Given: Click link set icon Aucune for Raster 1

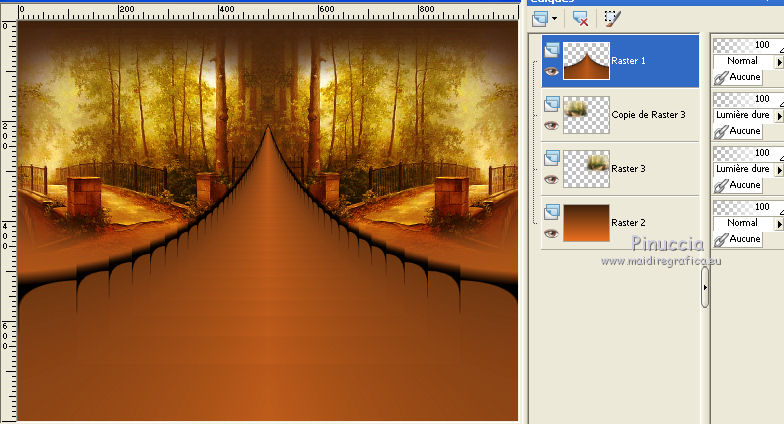Looking at the screenshot, I should [738, 78].
